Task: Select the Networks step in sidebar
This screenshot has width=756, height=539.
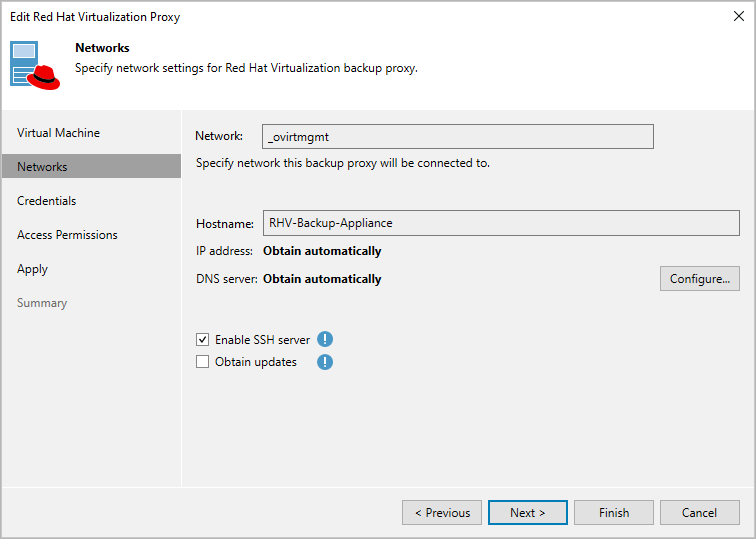Action: point(92,166)
